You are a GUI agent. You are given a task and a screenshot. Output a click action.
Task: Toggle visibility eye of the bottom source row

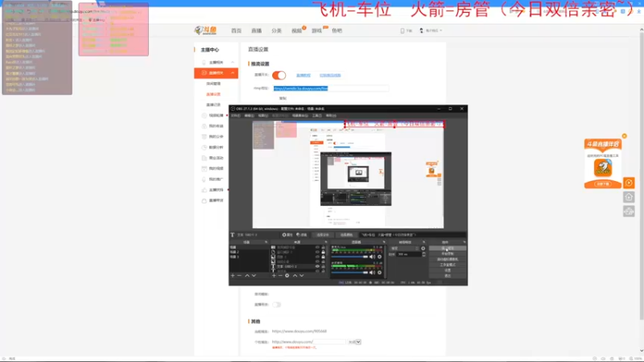coord(317,271)
